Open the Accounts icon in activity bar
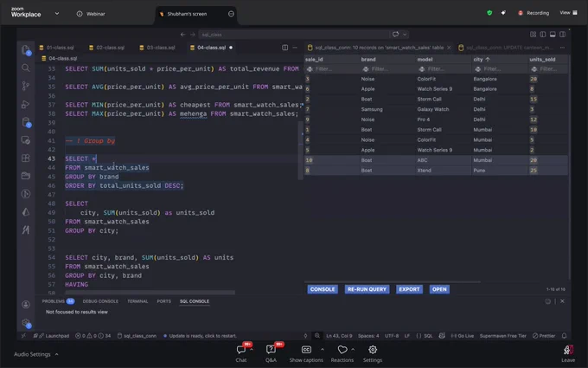The image size is (588, 368). 25,304
